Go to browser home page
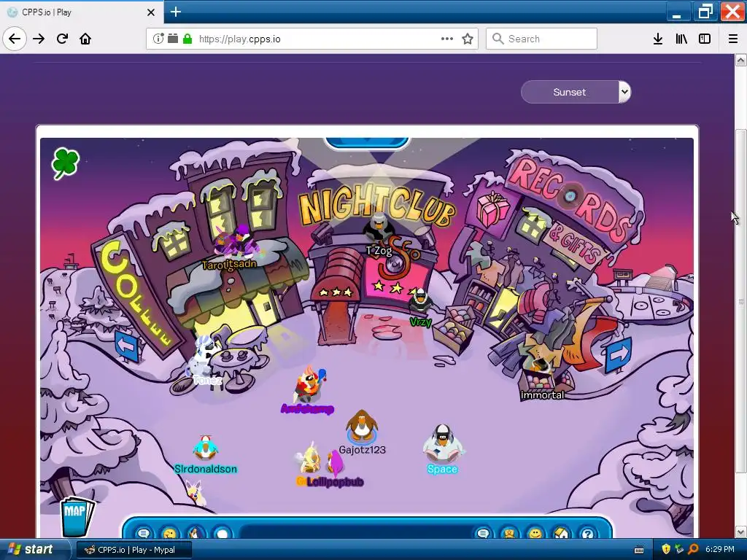 85,39
